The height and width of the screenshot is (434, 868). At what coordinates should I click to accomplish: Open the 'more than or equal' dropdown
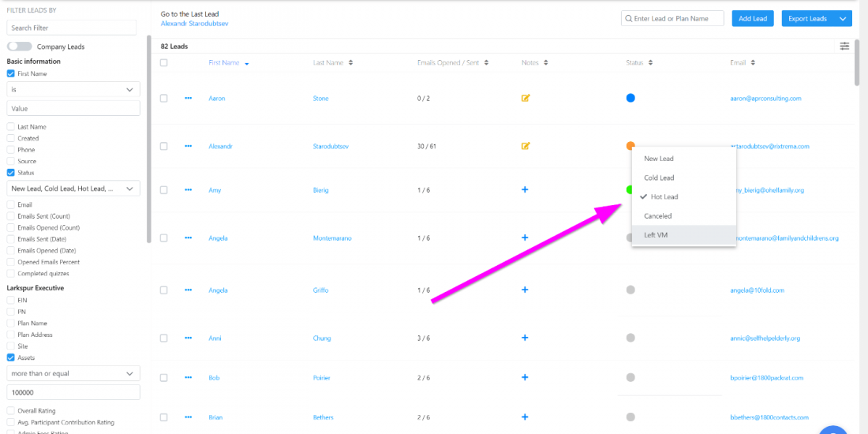click(x=73, y=373)
